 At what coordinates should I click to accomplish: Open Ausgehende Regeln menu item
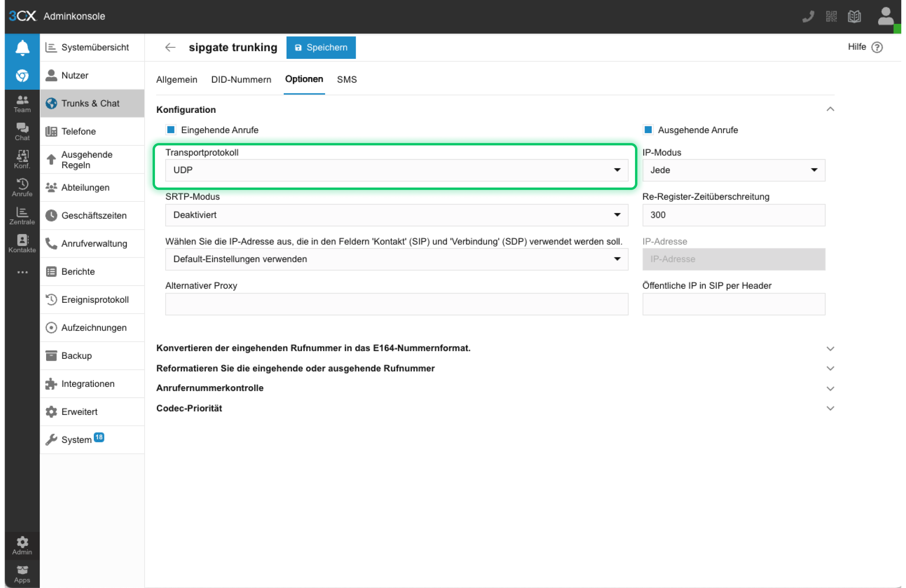click(92, 160)
